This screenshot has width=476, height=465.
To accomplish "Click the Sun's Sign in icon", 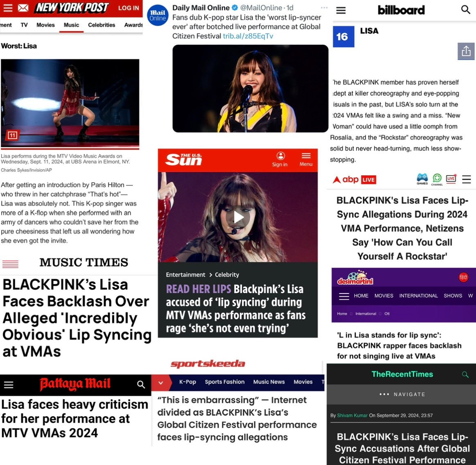I will (x=280, y=159).
